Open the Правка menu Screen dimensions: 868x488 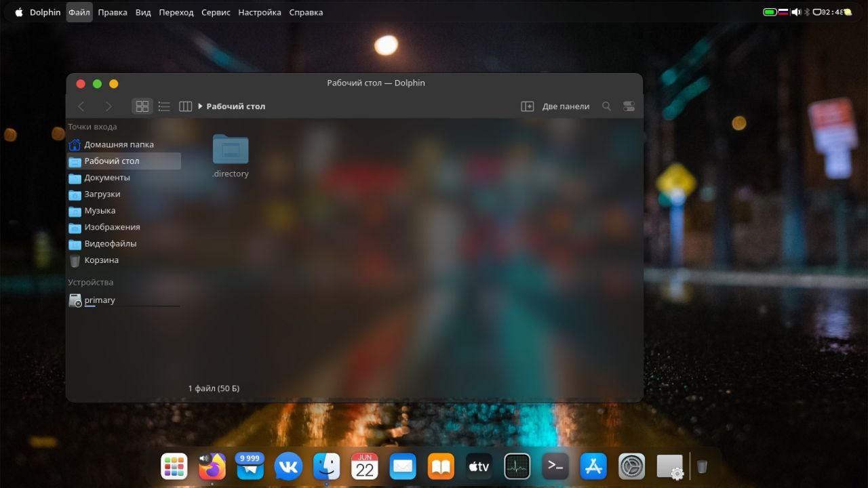113,12
